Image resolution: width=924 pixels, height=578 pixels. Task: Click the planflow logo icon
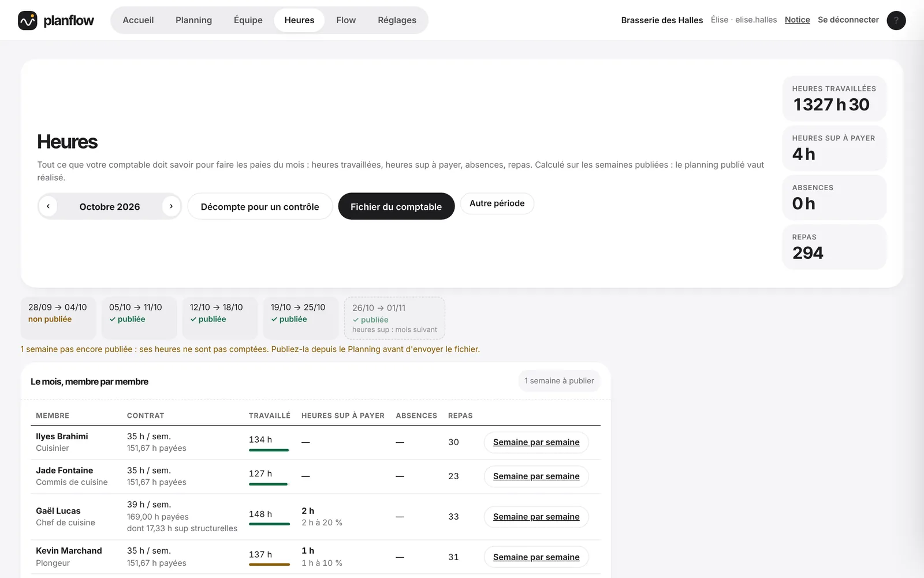tap(28, 20)
